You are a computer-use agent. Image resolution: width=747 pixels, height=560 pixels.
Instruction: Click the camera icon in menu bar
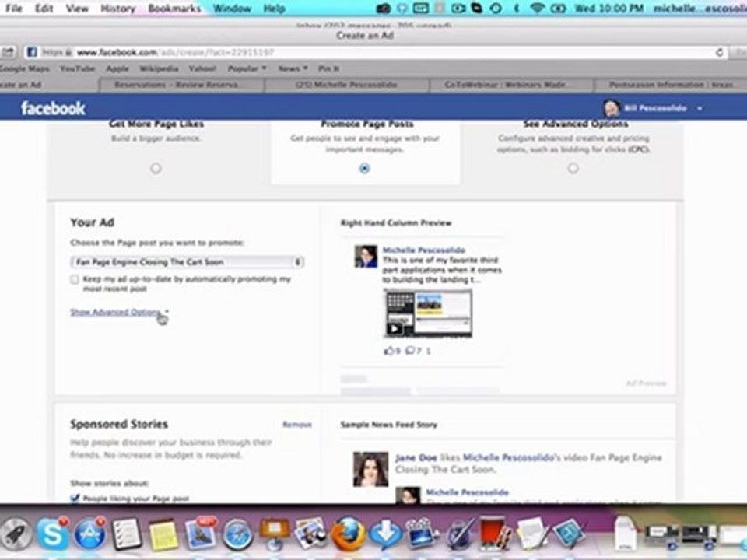[383, 9]
